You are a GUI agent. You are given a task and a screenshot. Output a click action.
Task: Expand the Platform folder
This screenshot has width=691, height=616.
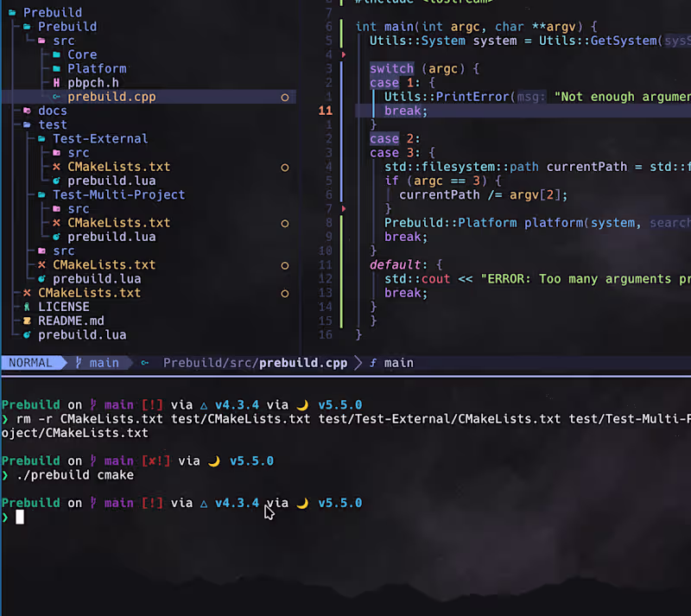coord(56,69)
